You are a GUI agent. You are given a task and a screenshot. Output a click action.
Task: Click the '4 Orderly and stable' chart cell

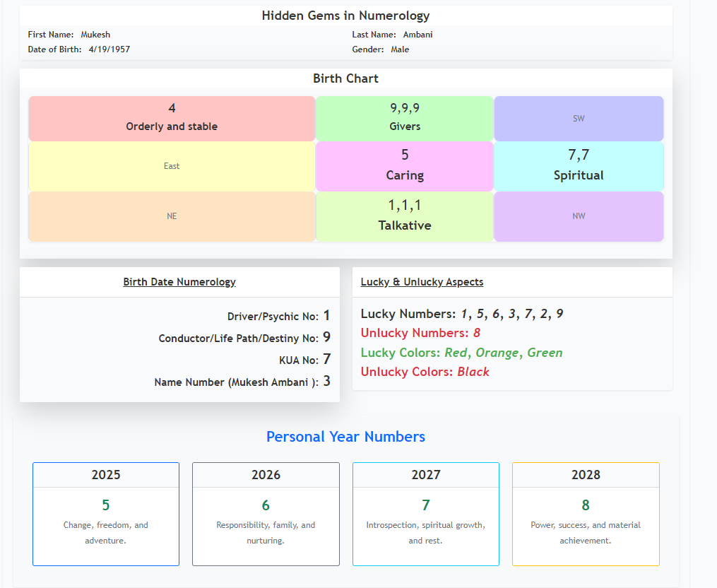point(172,119)
